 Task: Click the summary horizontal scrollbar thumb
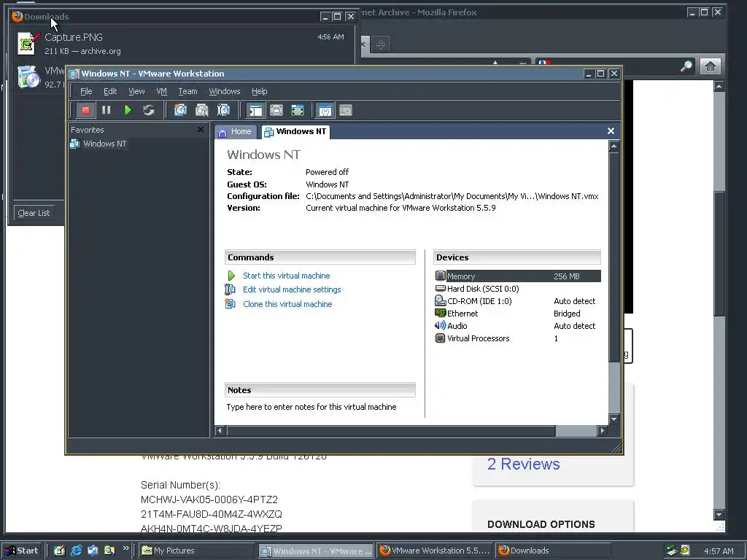[391, 431]
